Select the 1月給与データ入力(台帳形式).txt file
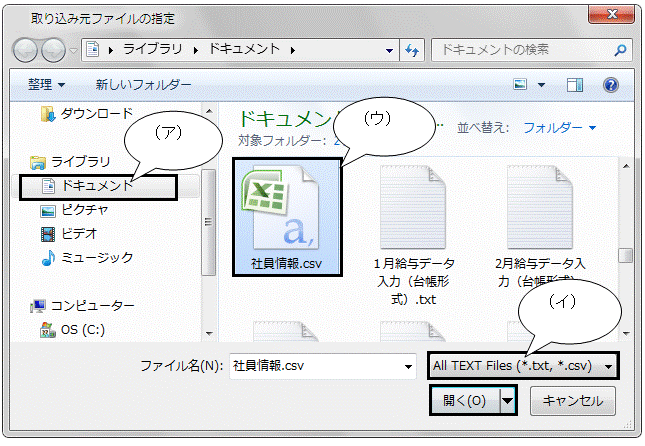Image resolution: width=645 pixels, height=446 pixels. (x=413, y=235)
